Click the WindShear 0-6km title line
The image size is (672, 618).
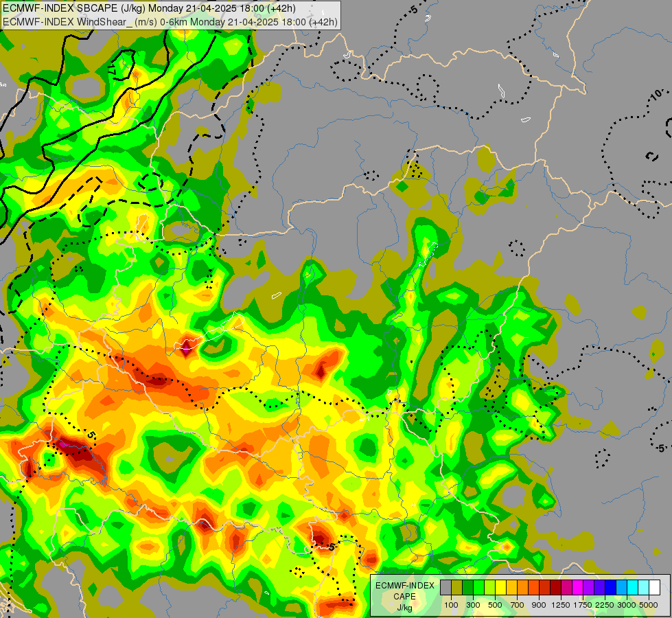tap(170, 22)
